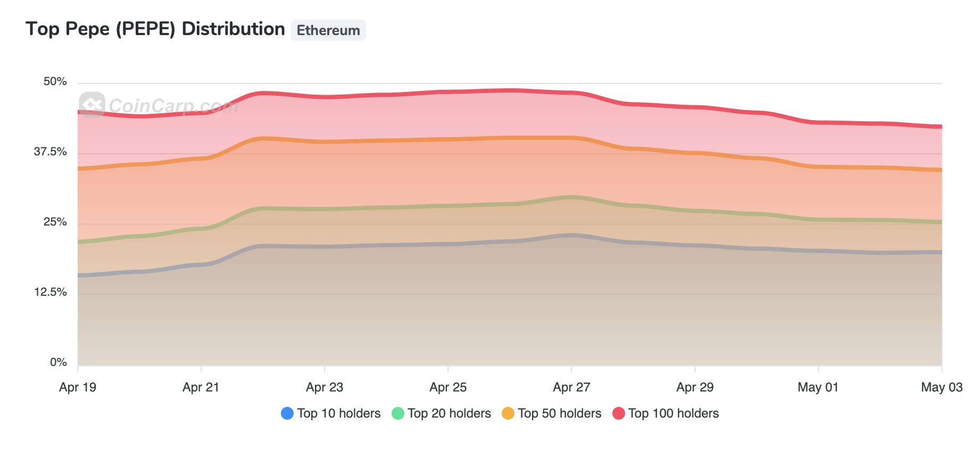Select the Apr 27 date label

pos(571,387)
